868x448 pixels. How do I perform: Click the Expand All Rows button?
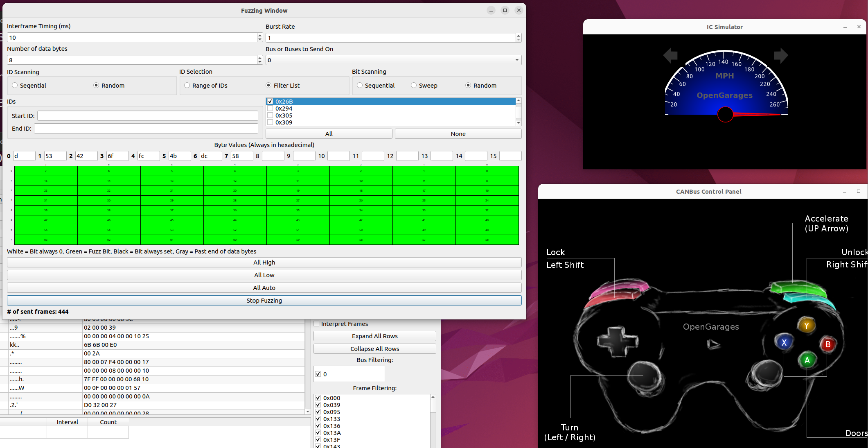tap(374, 336)
